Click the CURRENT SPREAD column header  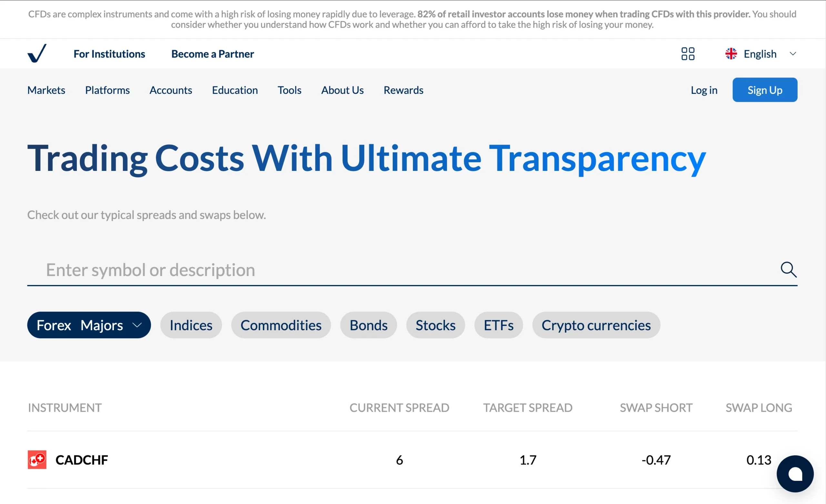tap(399, 408)
